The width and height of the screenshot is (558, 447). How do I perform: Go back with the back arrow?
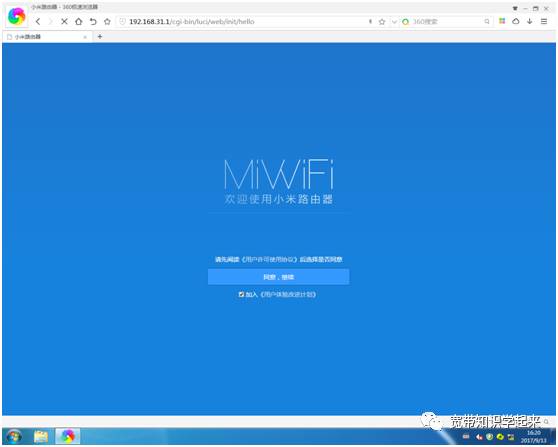coord(38,22)
